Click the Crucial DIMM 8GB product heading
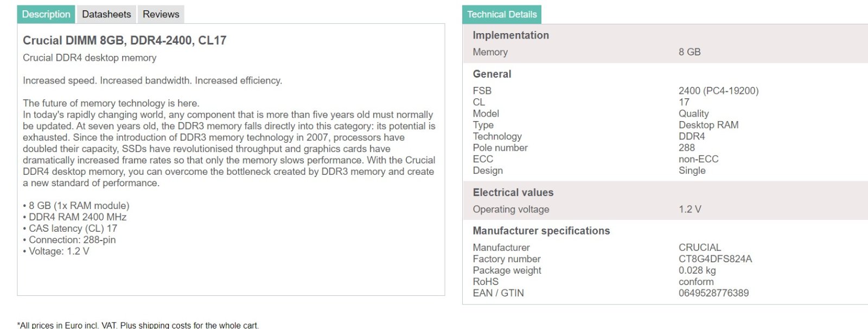The image size is (868, 329). (x=124, y=40)
